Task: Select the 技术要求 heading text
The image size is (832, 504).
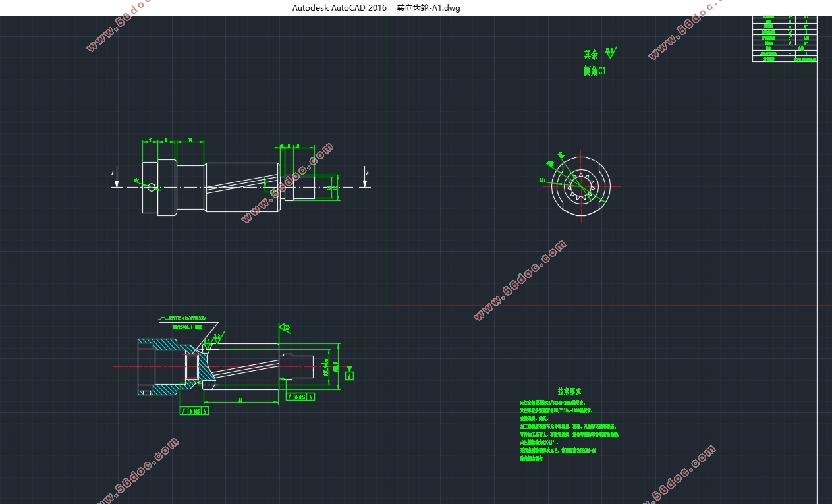Action: pos(569,391)
